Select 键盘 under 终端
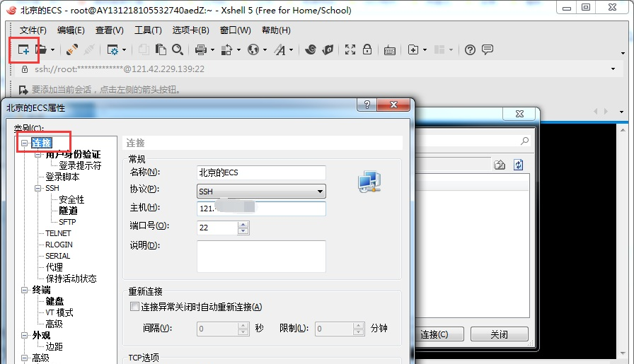This screenshot has height=364, width=634. (54, 301)
